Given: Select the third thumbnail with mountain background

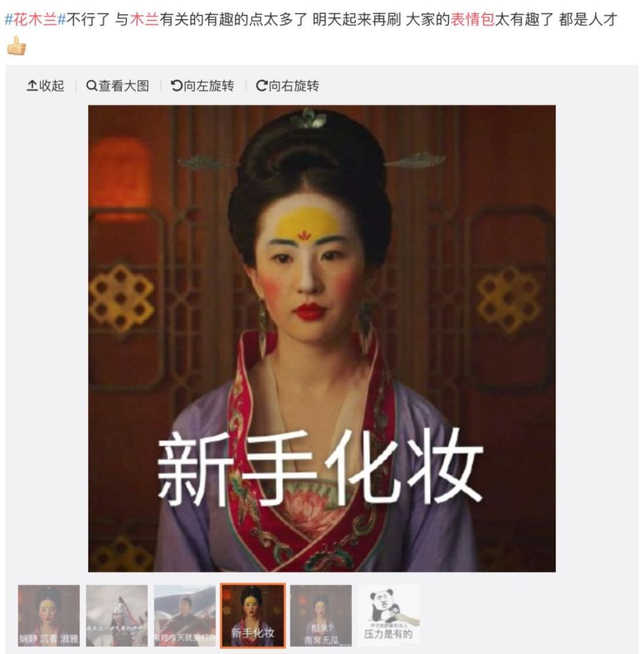Looking at the screenshot, I should [185, 615].
